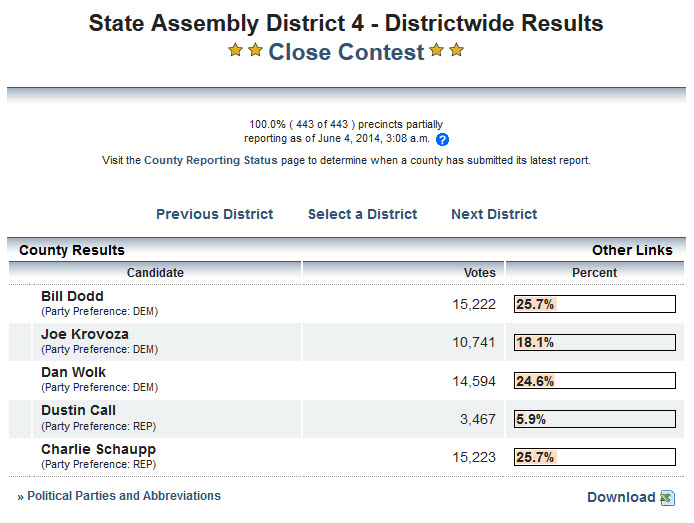Open Select a District link
The height and width of the screenshot is (523, 694).
click(362, 214)
